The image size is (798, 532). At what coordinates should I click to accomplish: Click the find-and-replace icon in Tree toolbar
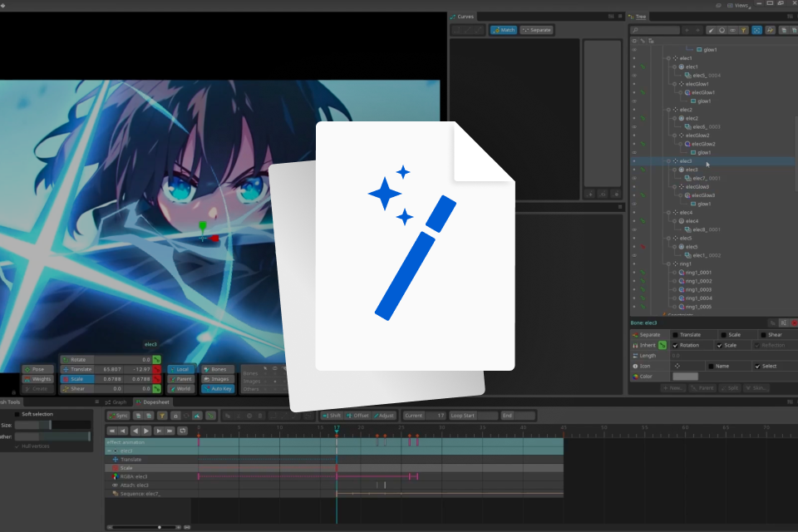pos(770,30)
